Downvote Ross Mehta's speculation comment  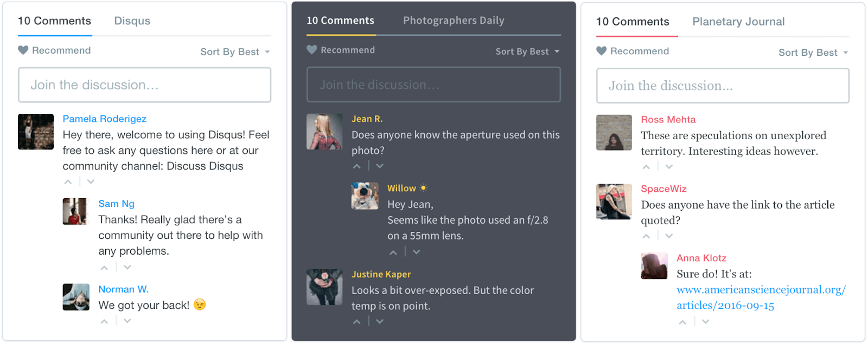point(668,166)
